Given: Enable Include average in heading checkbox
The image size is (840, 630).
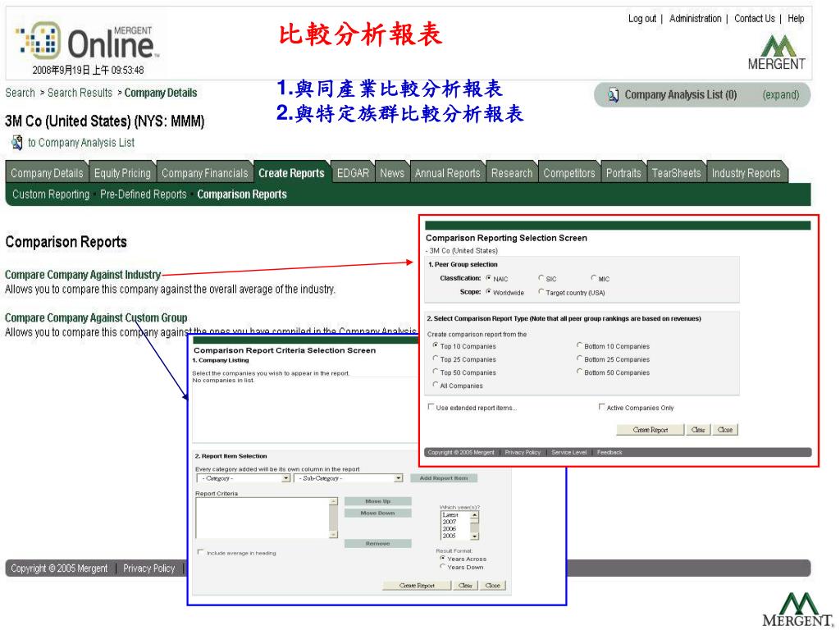Looking at the screenshot, I should 201,552.
